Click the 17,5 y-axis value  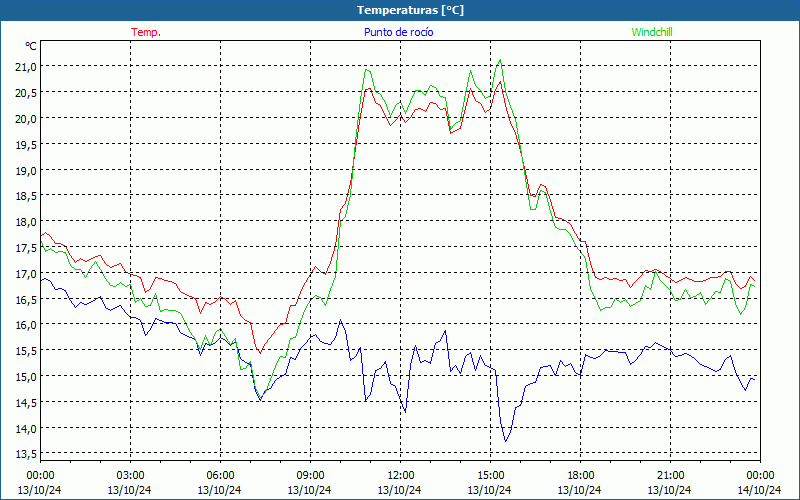point(26,248)
